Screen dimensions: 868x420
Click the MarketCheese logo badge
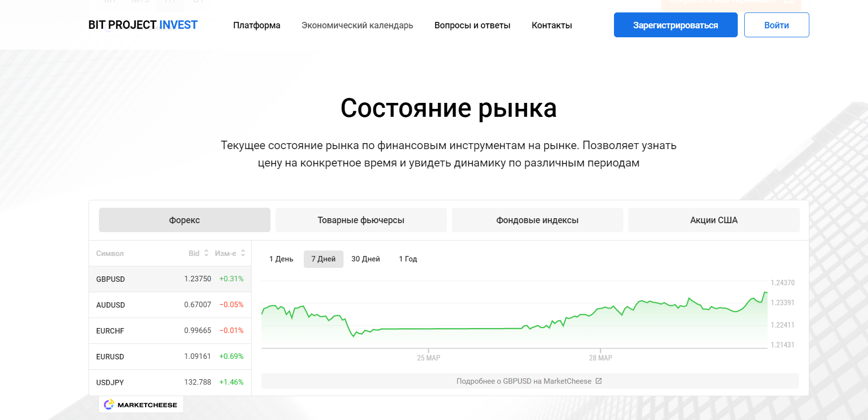(141, 405)
